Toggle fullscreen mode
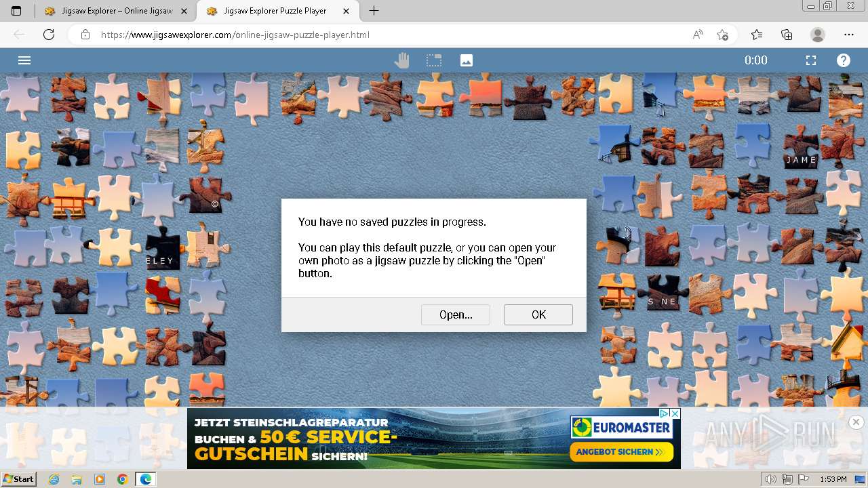The image size is (868, 488). [811, 60]
